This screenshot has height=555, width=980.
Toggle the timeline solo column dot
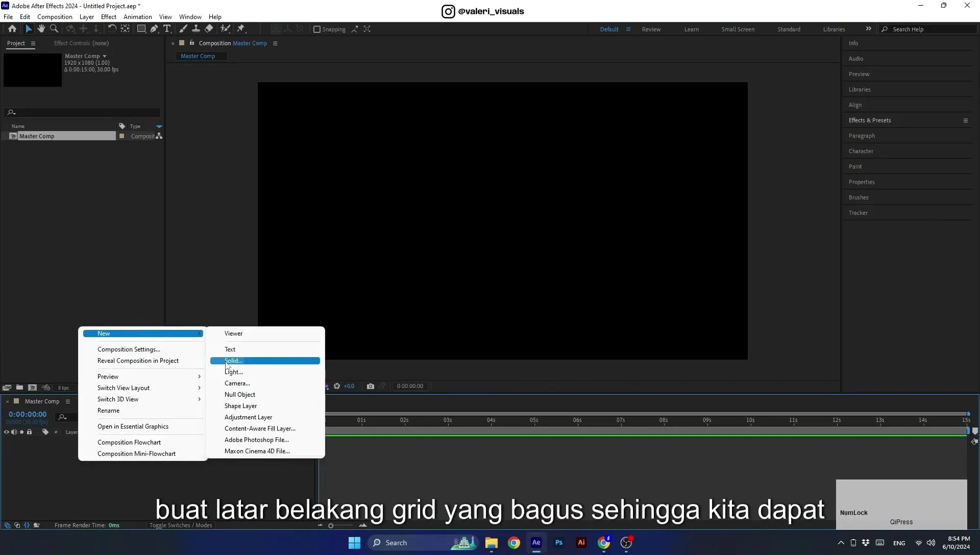(x=21, y=432)
